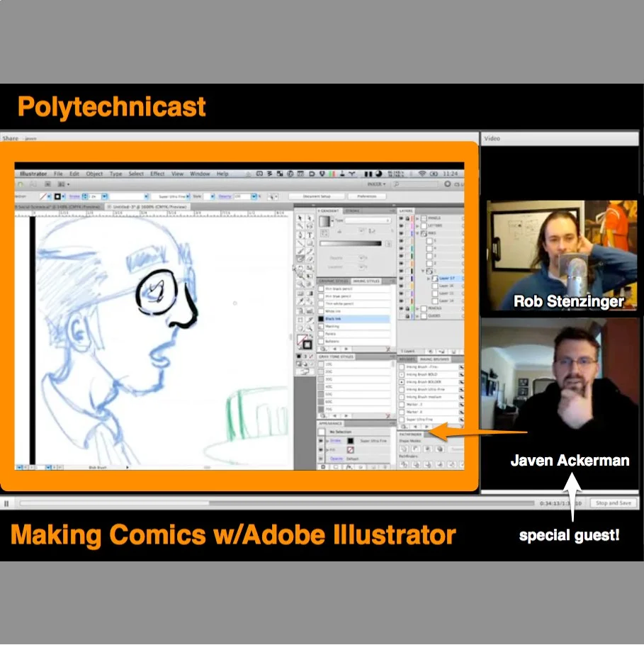This screenshot has width=644, height=645.
Task: Click the Stop and Save button
Action: [613, 503]
